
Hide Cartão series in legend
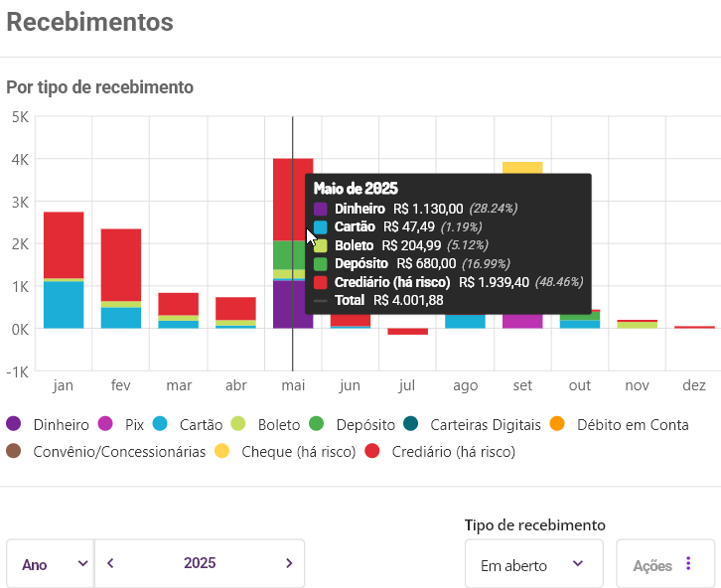tap(191, 424)
